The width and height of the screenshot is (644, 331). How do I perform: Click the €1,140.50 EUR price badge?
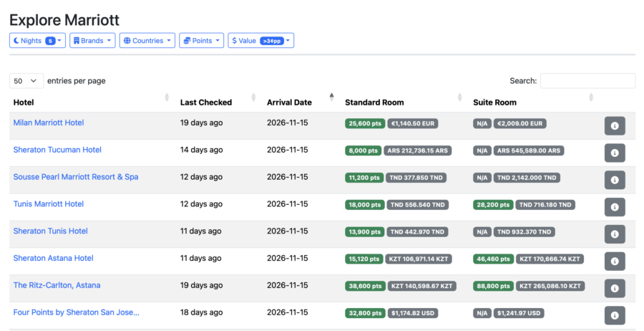point(413,123)
